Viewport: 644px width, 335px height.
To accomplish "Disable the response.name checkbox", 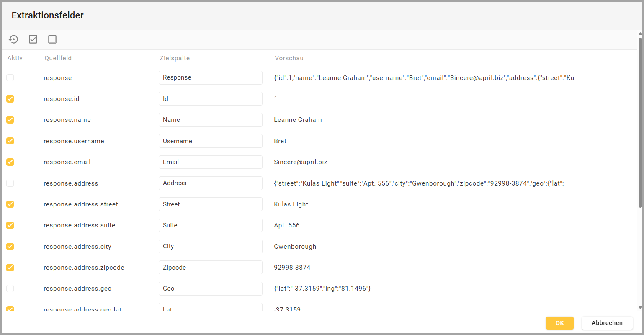I will tap(10, 120).
